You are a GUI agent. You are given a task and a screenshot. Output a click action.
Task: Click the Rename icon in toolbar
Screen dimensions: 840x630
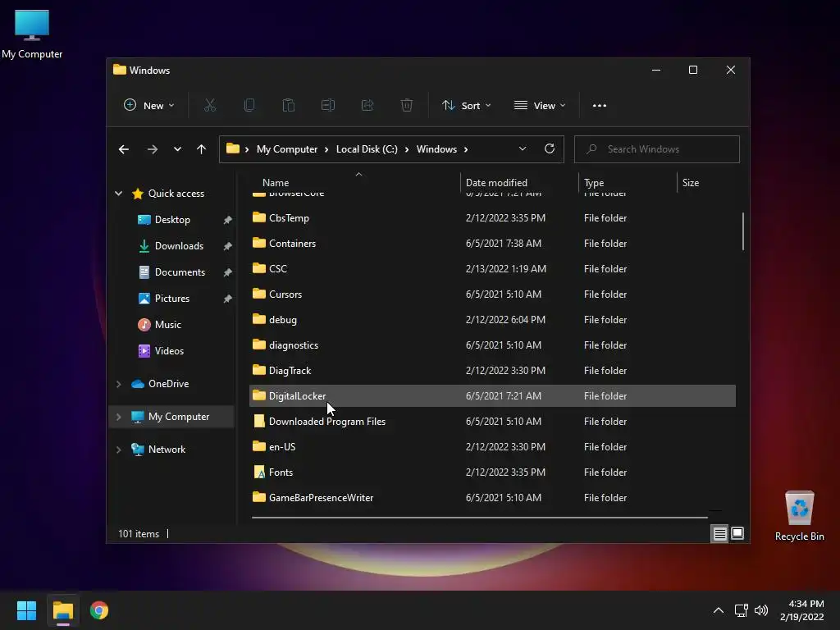pos(328,106)
